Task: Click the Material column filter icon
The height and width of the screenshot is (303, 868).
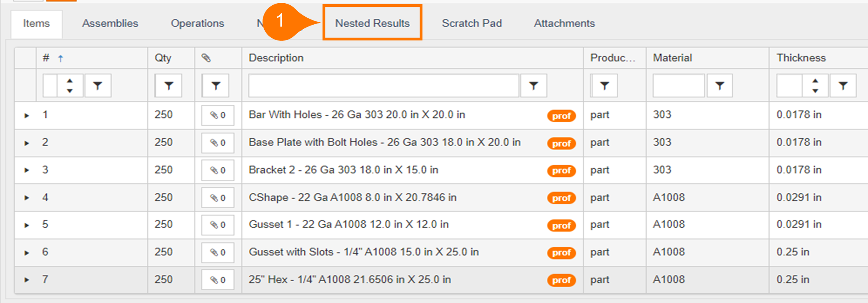Action: (x=719, y=86)
